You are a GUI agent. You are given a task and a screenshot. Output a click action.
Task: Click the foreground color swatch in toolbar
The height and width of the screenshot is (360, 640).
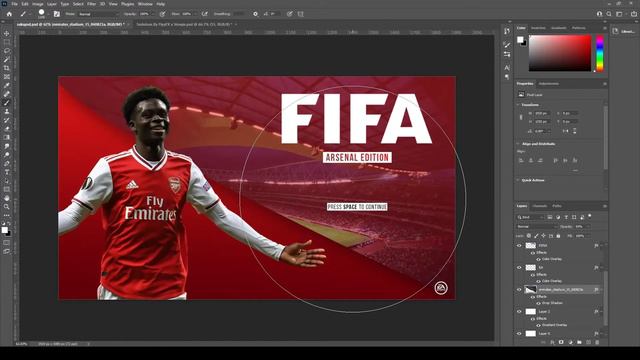tap(4, 230)
